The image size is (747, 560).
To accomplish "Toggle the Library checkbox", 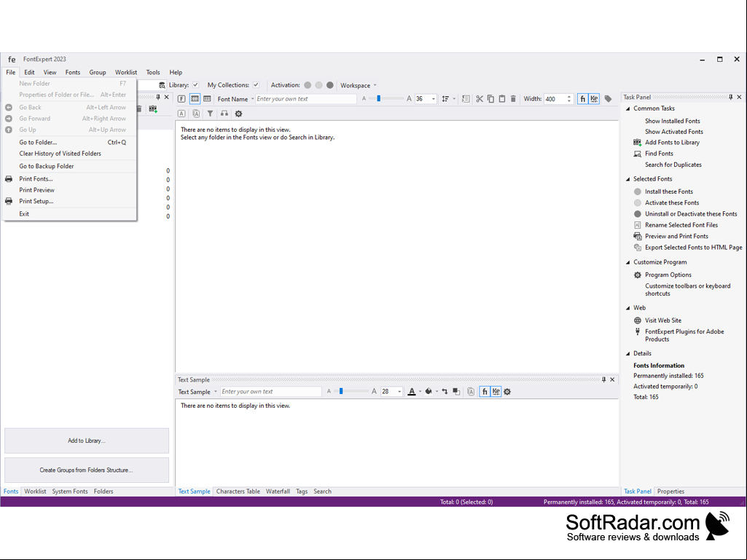I will (x=196, y=84).
